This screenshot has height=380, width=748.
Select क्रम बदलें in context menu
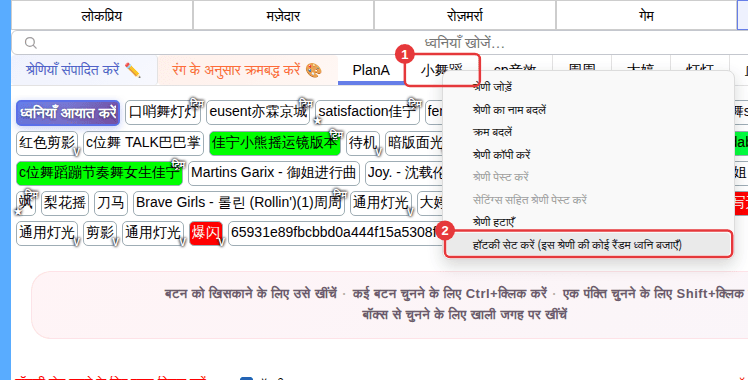coord(493,132)
